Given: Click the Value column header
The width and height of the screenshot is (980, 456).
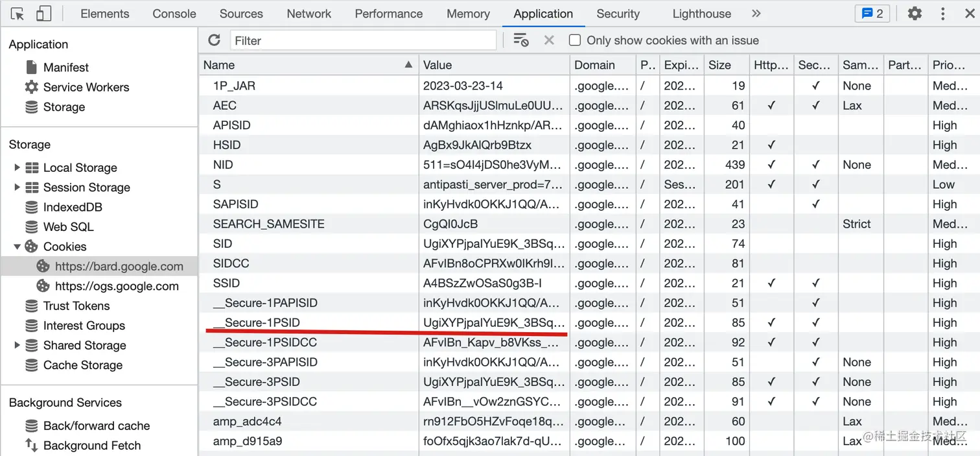Looking at the screenshot, I should click(x=495, y=65).
